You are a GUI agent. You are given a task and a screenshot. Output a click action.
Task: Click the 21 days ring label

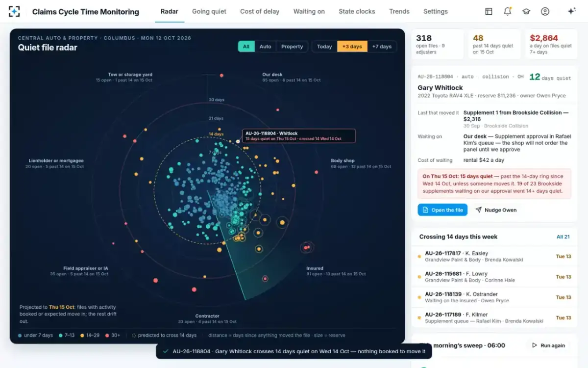pyautogui.click(x=216, y=118)
